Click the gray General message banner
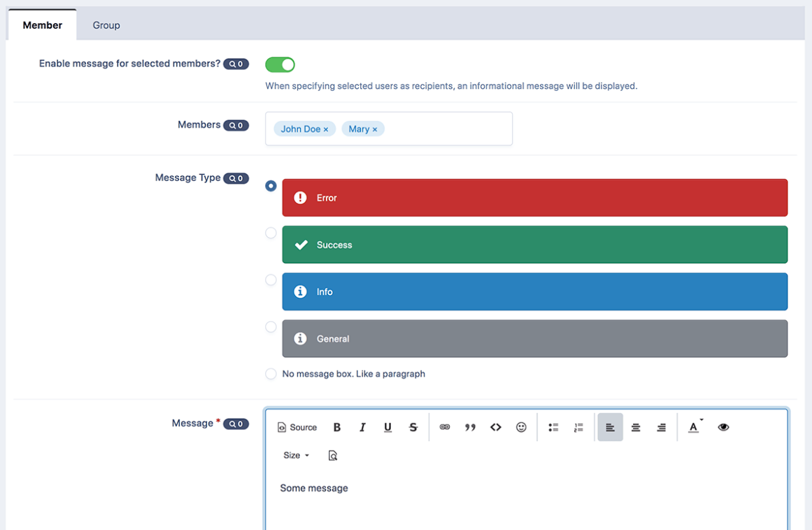The image size is (812, 530). pos(535,338)
